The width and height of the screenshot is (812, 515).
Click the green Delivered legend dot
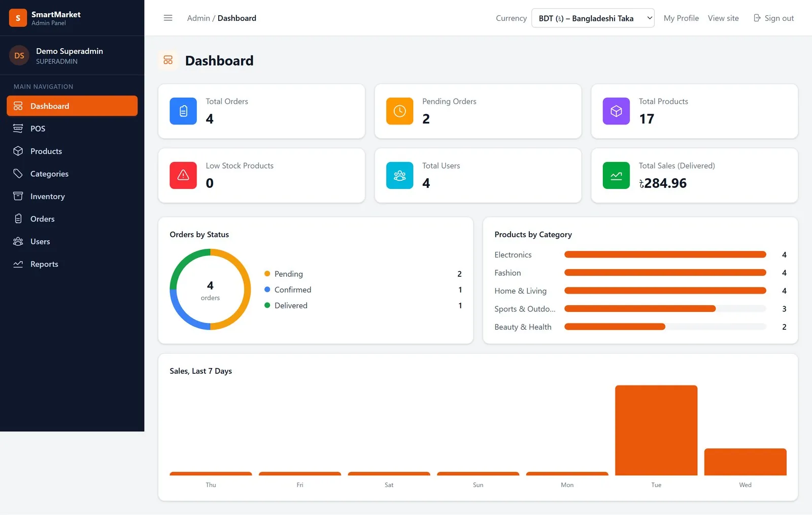[267, 305]
